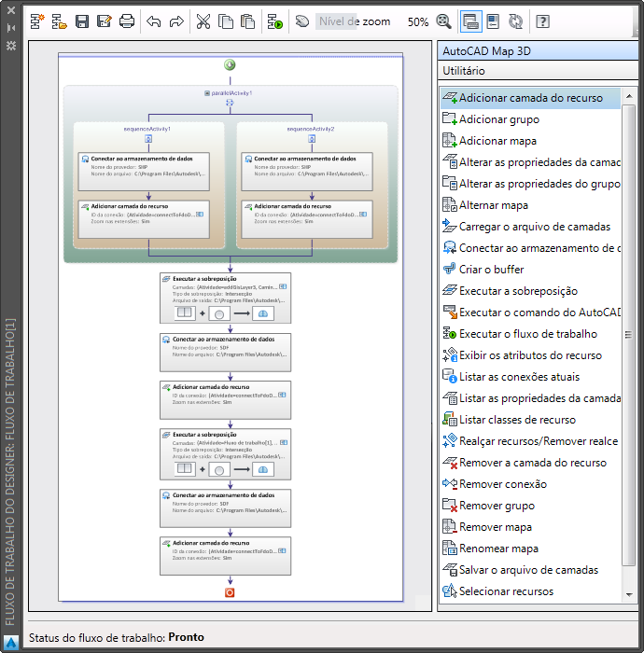Open an existing workflow file

click(x=59, y=21)
